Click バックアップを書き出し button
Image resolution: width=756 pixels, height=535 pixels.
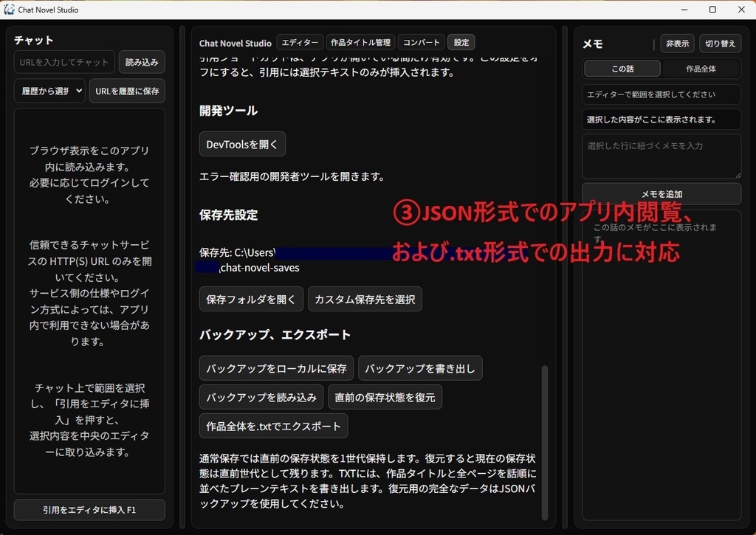420,368
